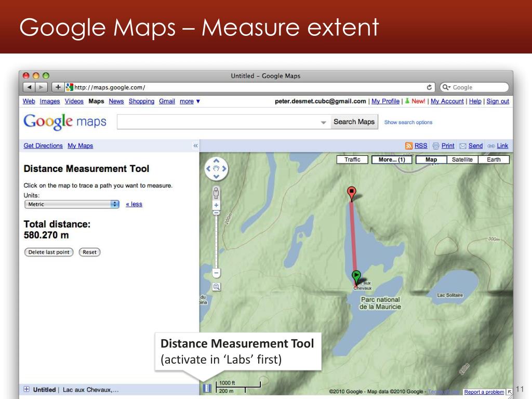Click the '« less' link
Screen dimensions: 532x399
[x=134, y=204]
